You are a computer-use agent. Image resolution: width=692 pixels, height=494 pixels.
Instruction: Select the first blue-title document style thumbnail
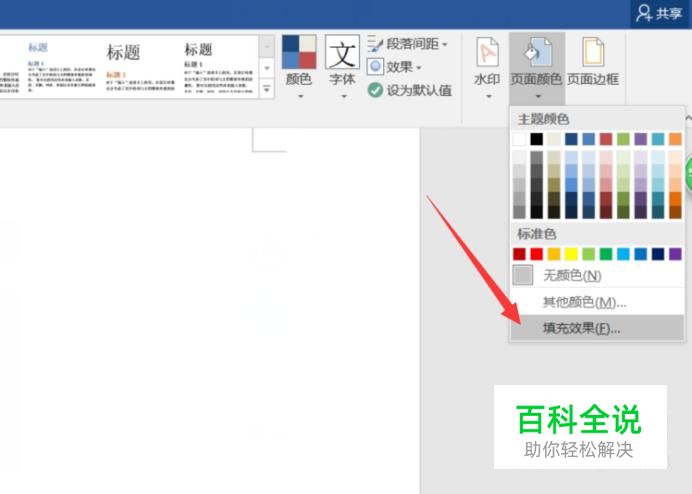pos(61,67)
